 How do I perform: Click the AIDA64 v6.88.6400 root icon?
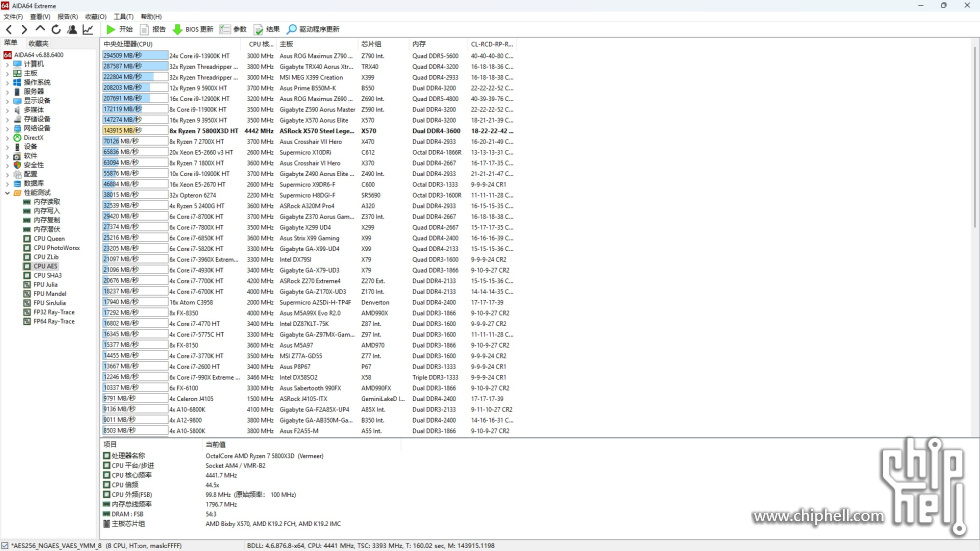click(8, 55)
